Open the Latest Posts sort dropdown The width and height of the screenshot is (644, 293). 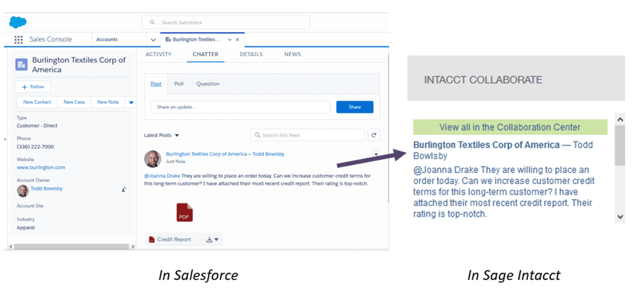177,135
